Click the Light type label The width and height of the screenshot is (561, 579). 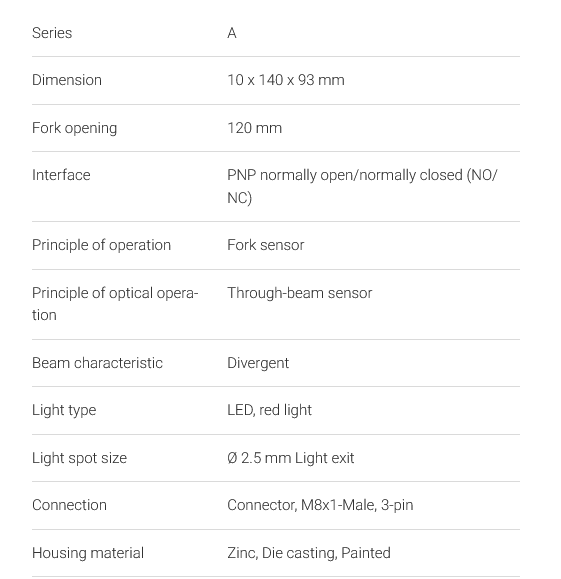64,410
